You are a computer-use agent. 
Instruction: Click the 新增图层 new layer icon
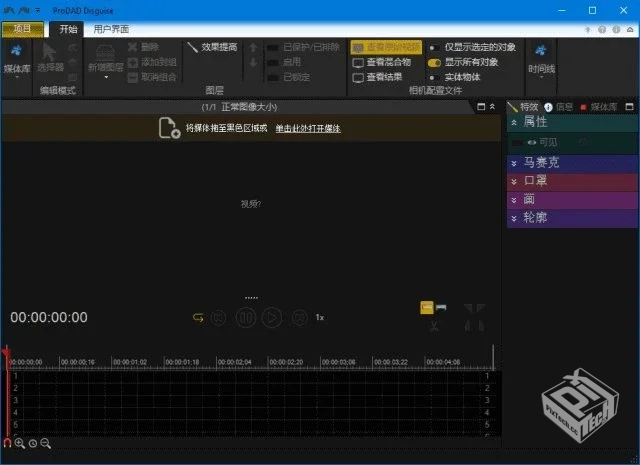point(105,58)
